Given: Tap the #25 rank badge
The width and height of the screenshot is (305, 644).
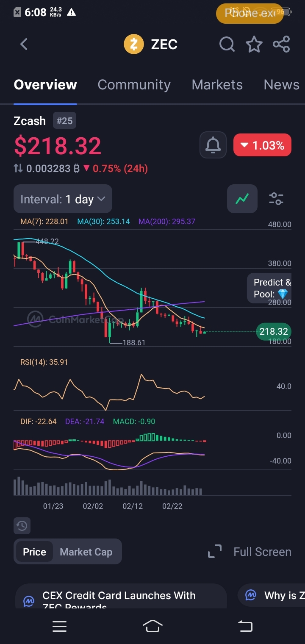Looking at the screenshot, I should [64, 121].
